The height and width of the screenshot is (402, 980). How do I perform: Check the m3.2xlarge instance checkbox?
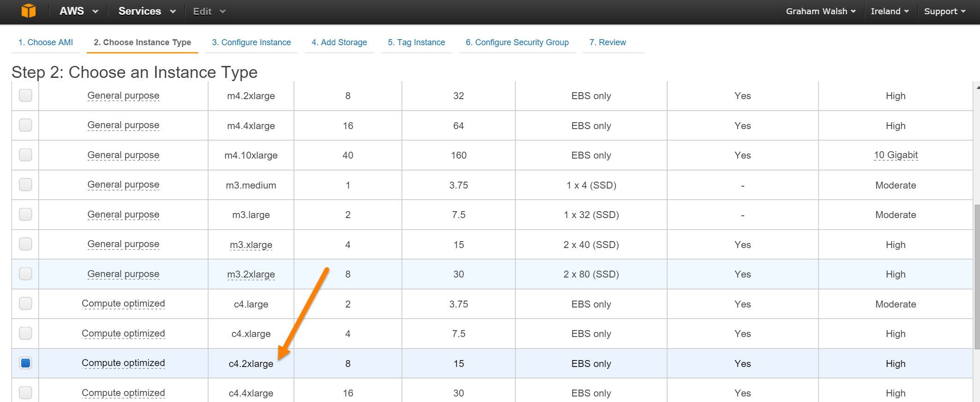coord(25,274)
